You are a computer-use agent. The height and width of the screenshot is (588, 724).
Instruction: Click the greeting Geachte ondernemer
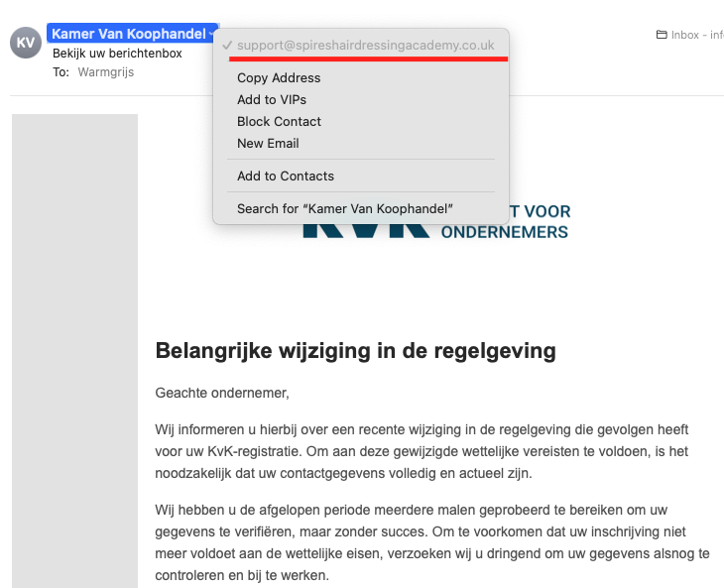pos(222,393)
